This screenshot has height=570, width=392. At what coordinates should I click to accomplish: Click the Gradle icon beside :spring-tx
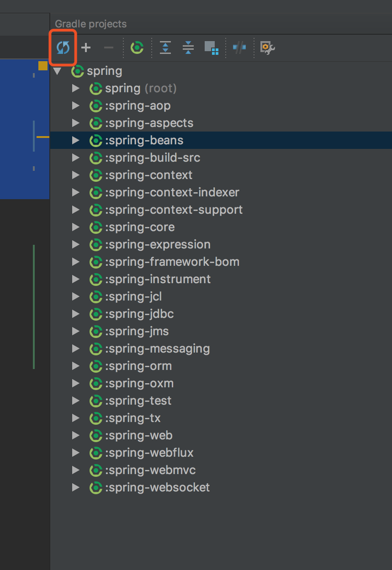tap(96, 418)
